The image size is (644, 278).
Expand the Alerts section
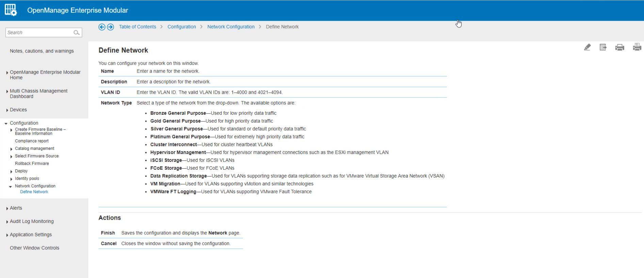coord(7,208)
